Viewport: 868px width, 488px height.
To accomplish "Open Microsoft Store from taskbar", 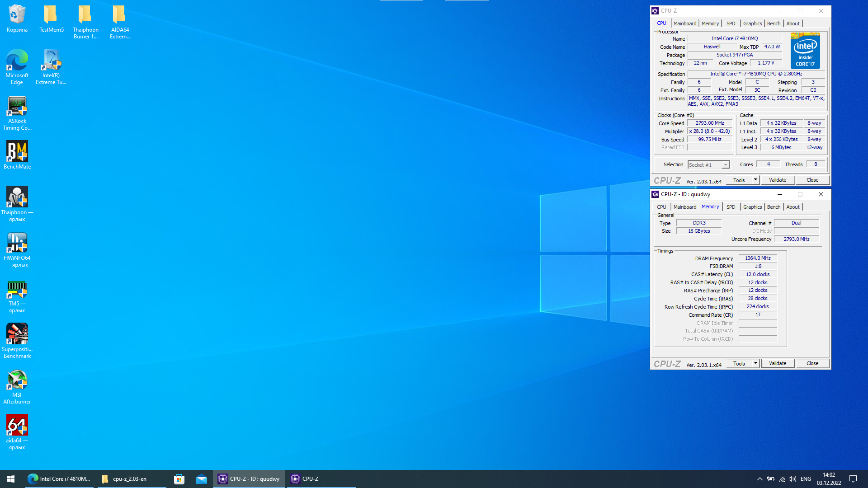I will coord(179,479).
